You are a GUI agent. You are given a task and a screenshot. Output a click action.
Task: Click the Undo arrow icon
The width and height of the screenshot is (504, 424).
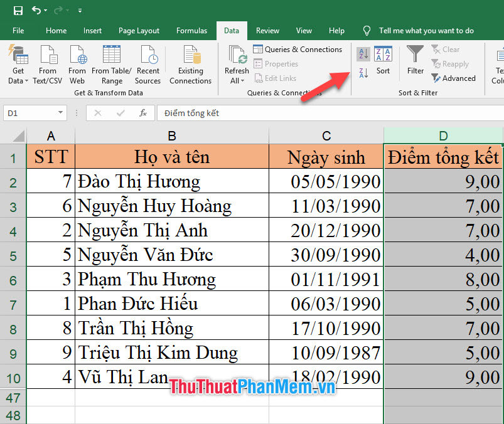pos(38,10)
